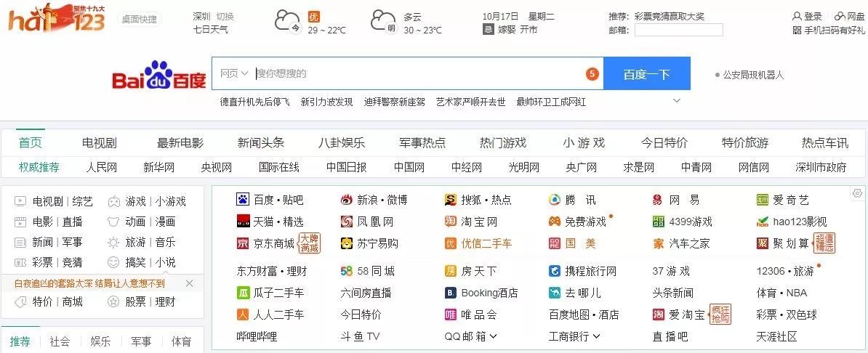Screen dimensions: 868x353
Task: Open the 天涯社区 link
Action: tap(776, 336)
